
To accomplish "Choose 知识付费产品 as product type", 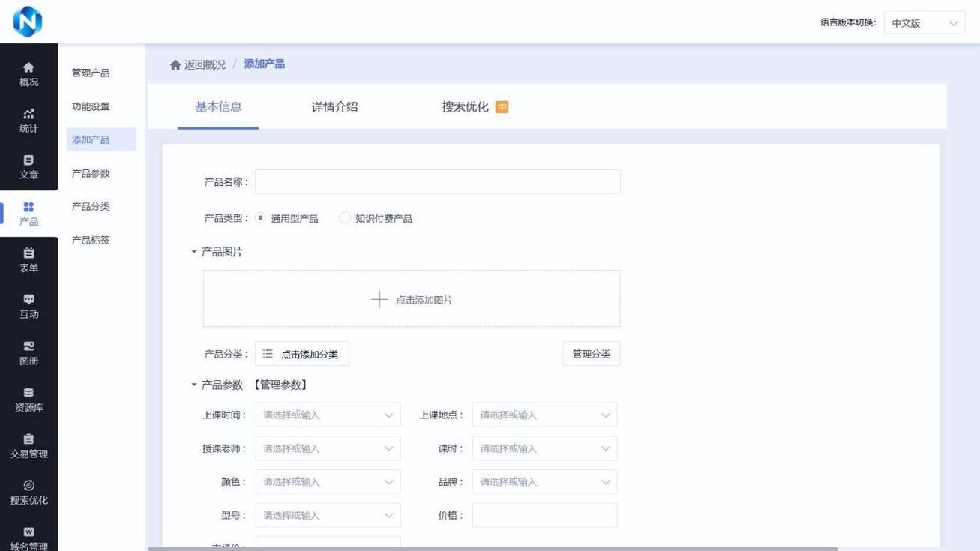I will pyautogui.click(x=344, y=218).
